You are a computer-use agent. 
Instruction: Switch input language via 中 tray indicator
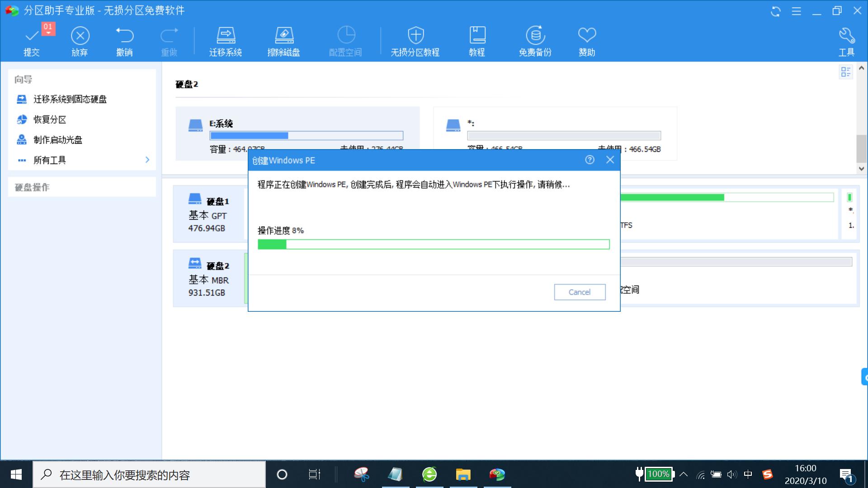point(748,474)
